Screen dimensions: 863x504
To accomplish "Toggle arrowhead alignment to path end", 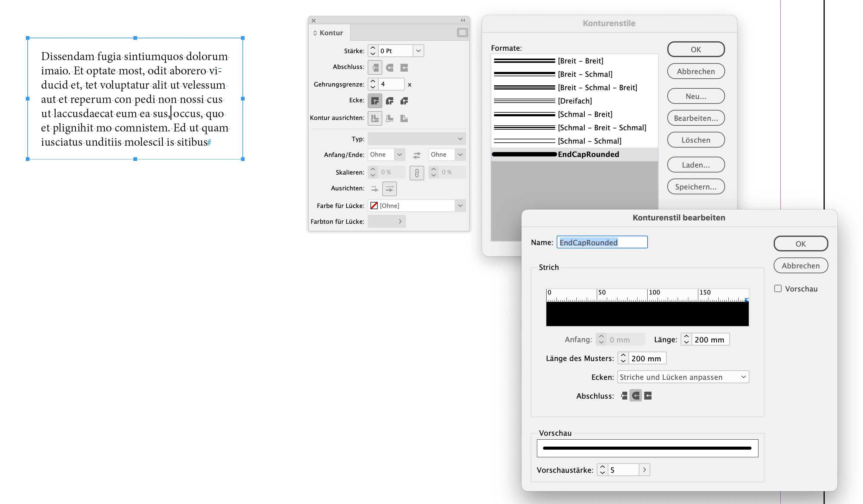I will point(389,189).
